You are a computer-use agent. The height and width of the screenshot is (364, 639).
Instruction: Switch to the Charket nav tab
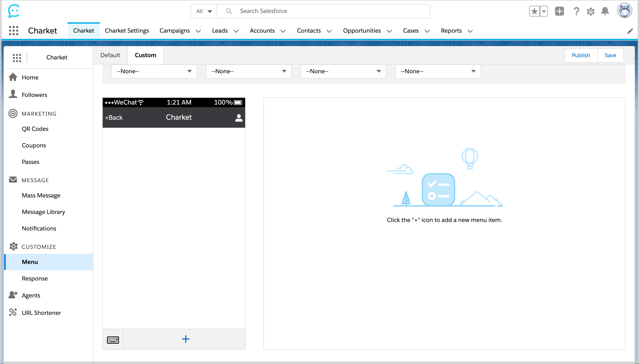click(84, 31)
